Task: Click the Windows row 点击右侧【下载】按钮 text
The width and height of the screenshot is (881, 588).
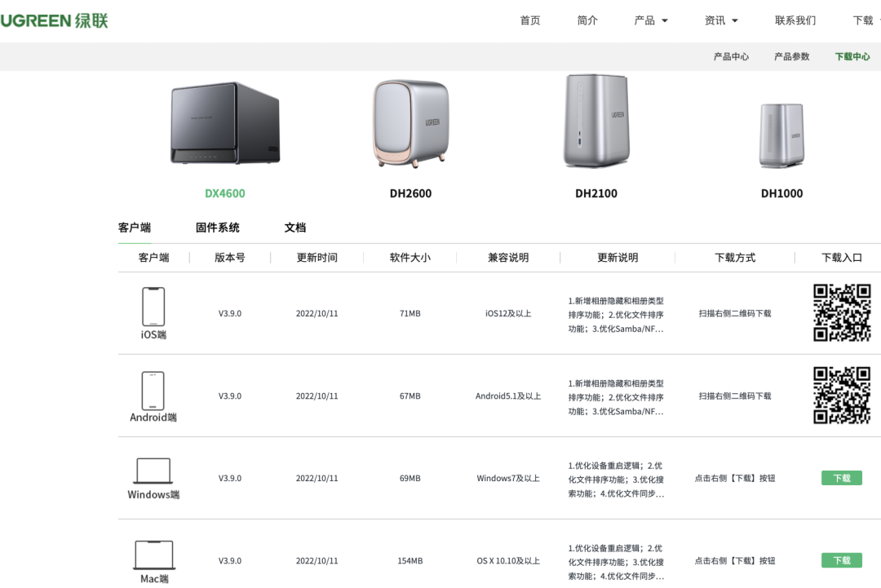Action: [x=735, y=479]
